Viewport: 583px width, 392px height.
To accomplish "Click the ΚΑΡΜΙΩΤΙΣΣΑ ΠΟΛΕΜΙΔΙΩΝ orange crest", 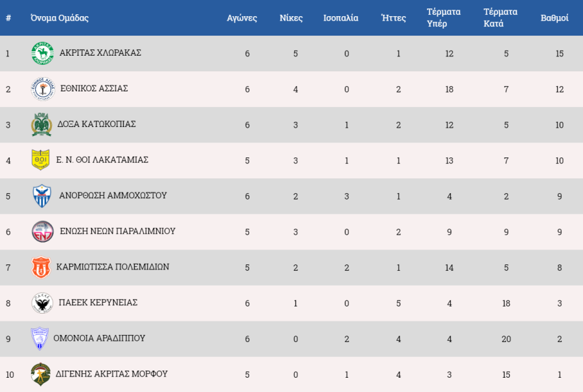I will (x=41, y=268).
